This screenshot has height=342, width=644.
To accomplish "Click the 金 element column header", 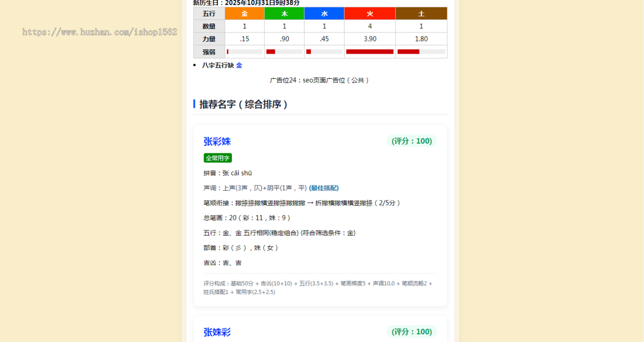I will pyautogui.click(x=245, y=13).
